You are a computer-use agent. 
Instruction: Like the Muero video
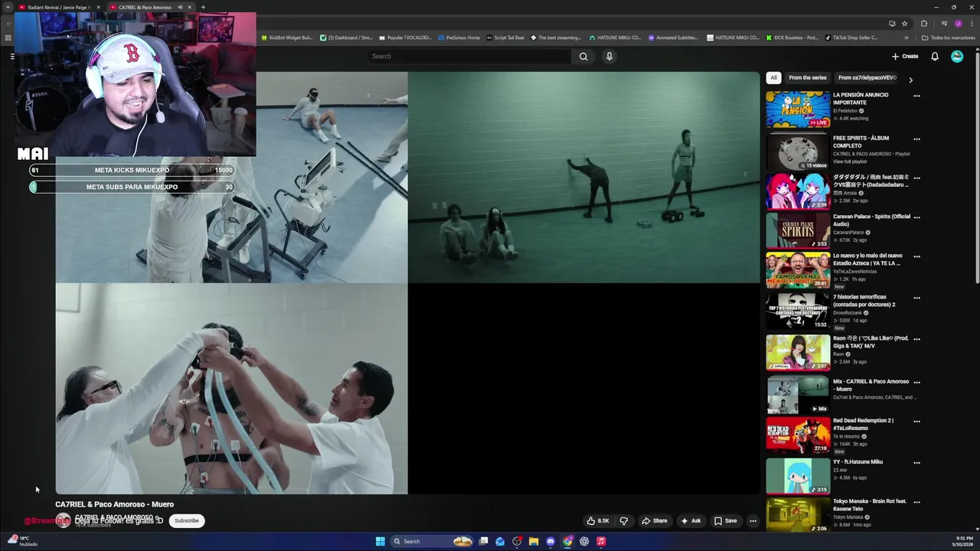tap(598, 521)
